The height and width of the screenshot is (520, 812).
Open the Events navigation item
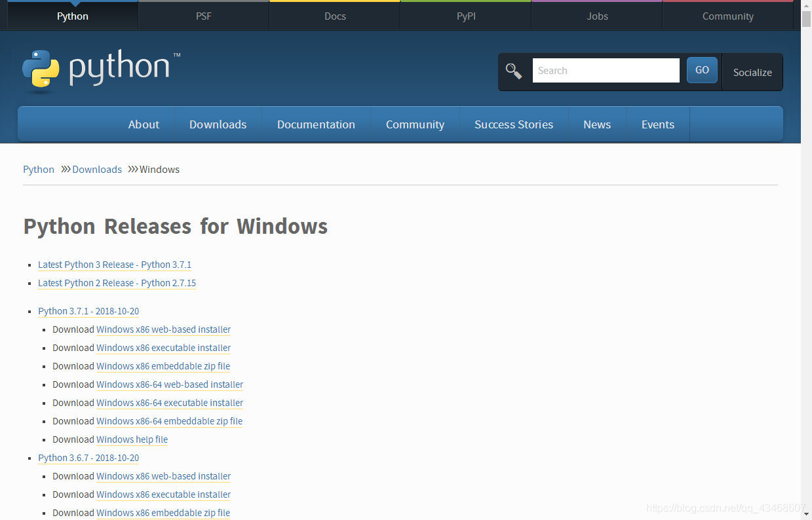[658, 124]
